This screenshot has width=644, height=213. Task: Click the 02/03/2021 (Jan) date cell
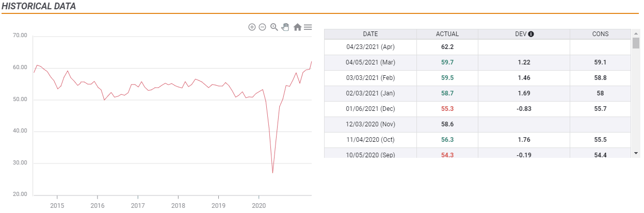coord(370,93)
